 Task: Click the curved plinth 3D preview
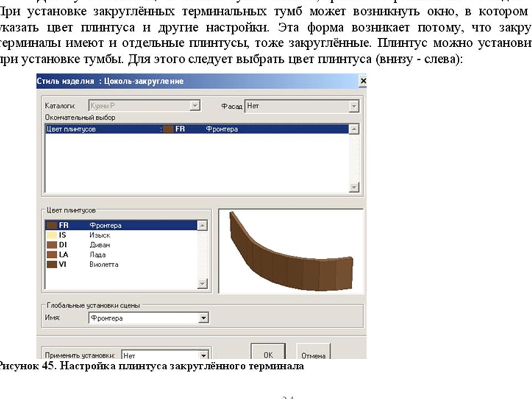pos(291,252)
